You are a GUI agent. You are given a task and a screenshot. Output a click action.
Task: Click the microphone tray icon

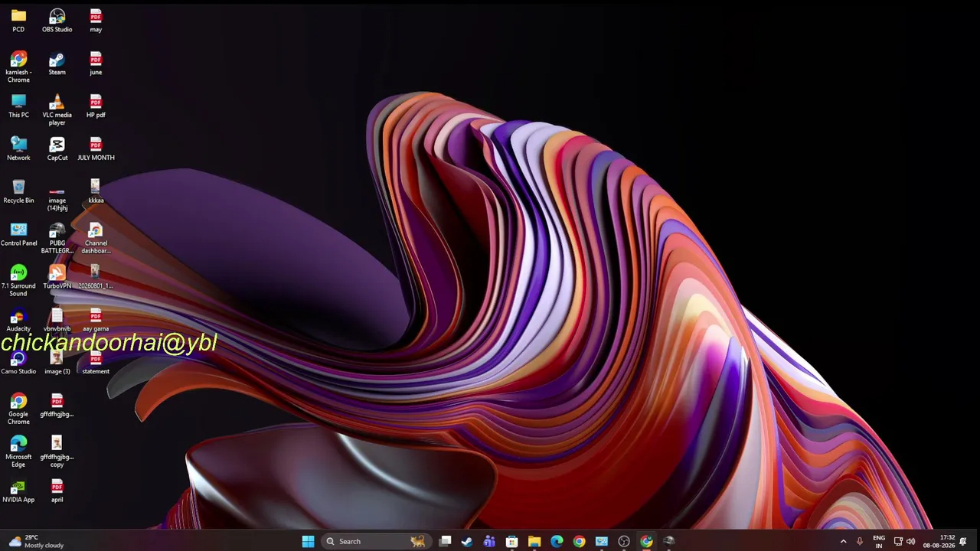(860, 541)
